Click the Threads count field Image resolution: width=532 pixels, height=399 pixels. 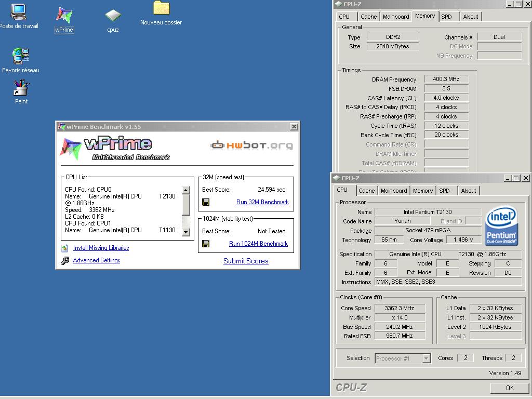(x=513, y=358)
